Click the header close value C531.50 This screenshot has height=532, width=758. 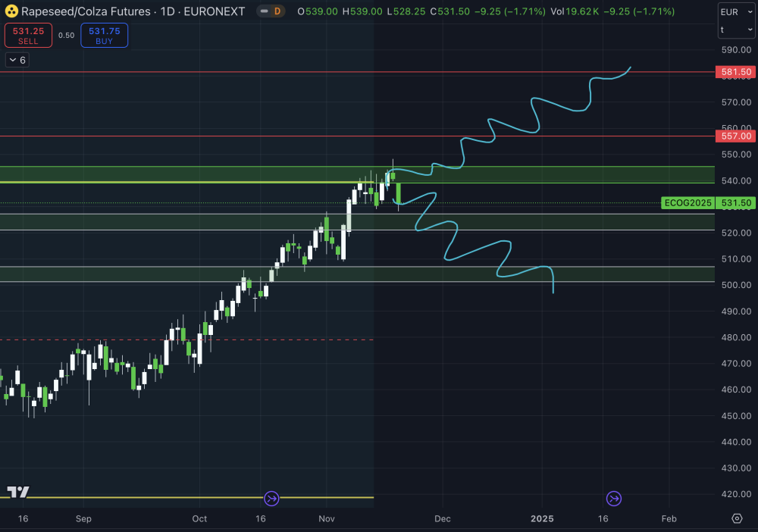pos(450,11)
